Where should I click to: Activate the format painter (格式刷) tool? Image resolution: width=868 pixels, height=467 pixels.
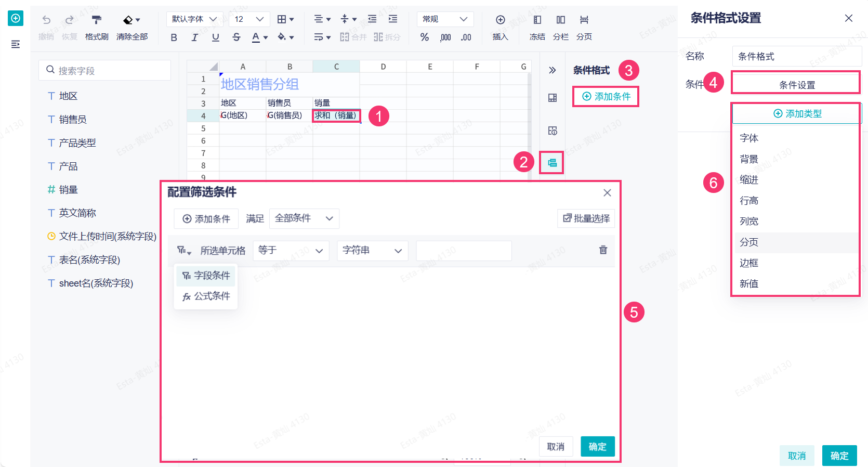click(97, 20)
